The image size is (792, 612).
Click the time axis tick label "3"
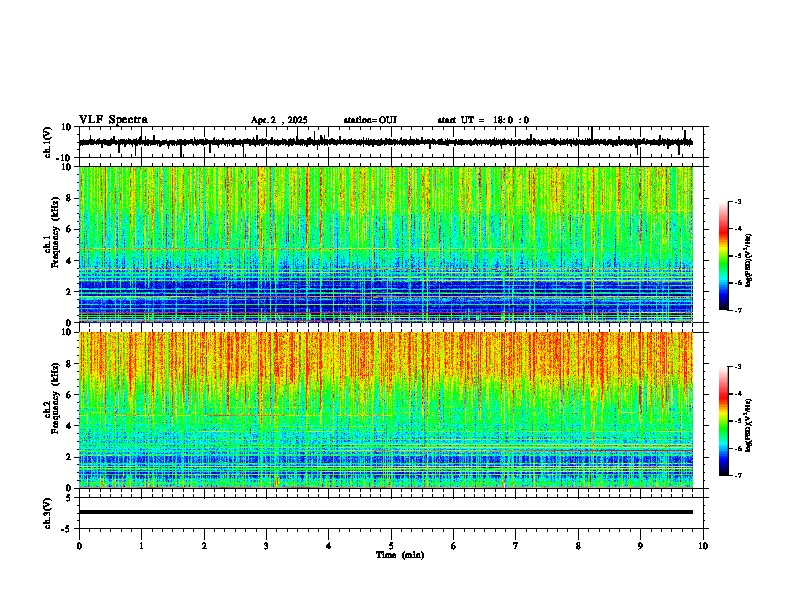coord(266,546)
